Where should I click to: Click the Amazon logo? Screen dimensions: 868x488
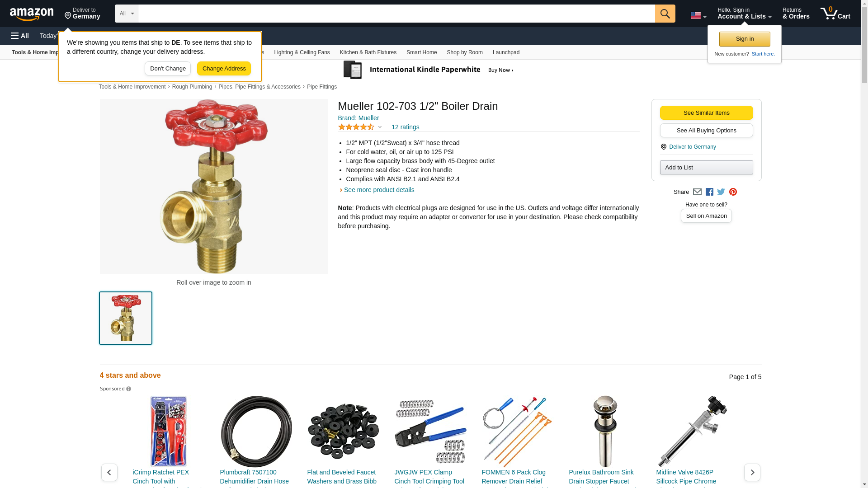pyautogui.click(x=32, y=14)
